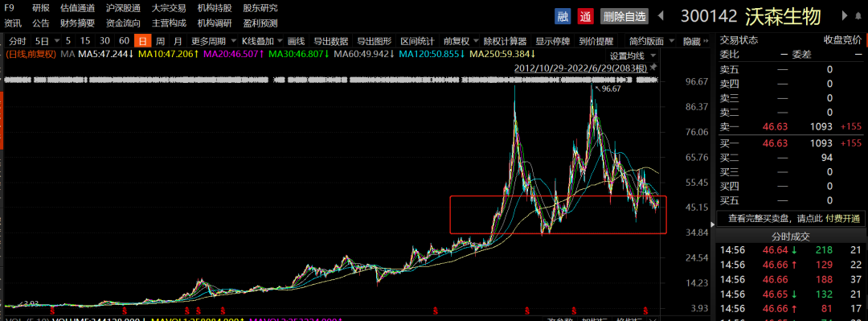Go to next stock with right arrow
The width and height of the screenshot is (868, 321).
(845, 16)
